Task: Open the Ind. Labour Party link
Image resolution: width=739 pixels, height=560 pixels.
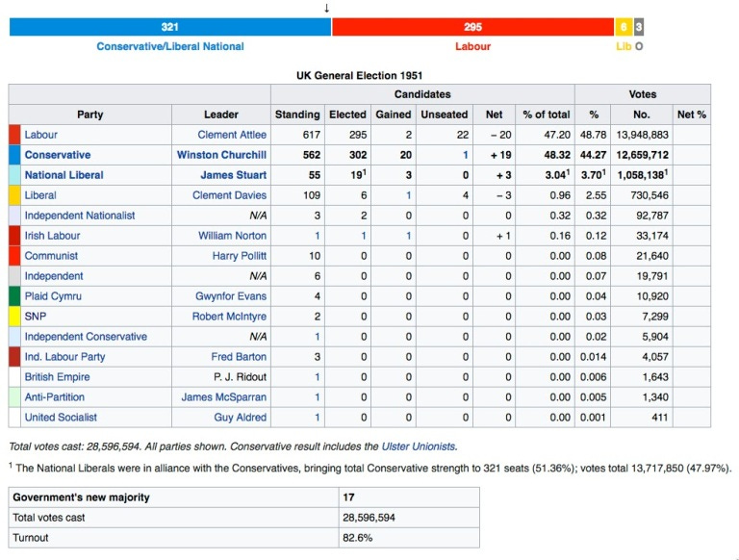Action: [64, 357]
